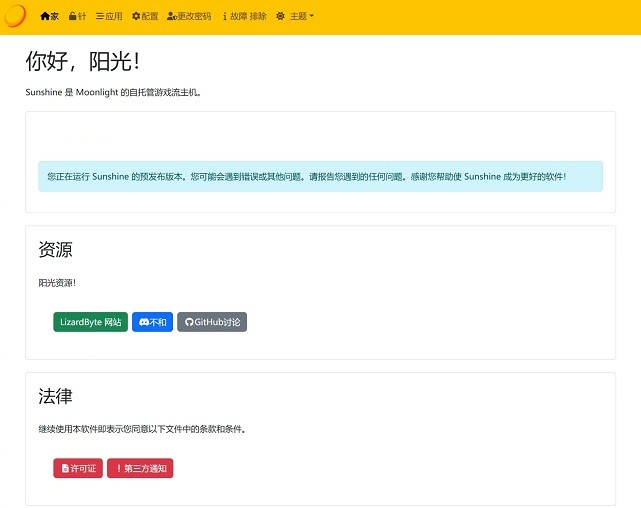Open 配置 settings with the gear icon
The image size is (641, 508).
(145, 17)
